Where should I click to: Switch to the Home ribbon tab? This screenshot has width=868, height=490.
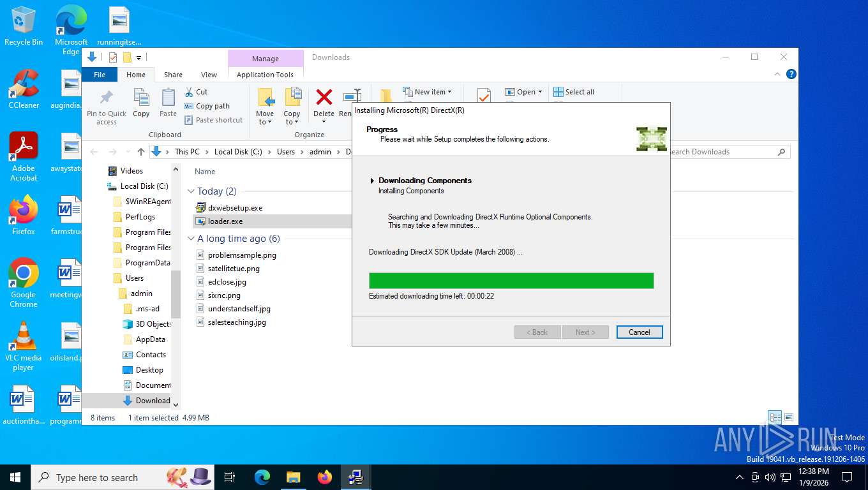click(136, 75)
